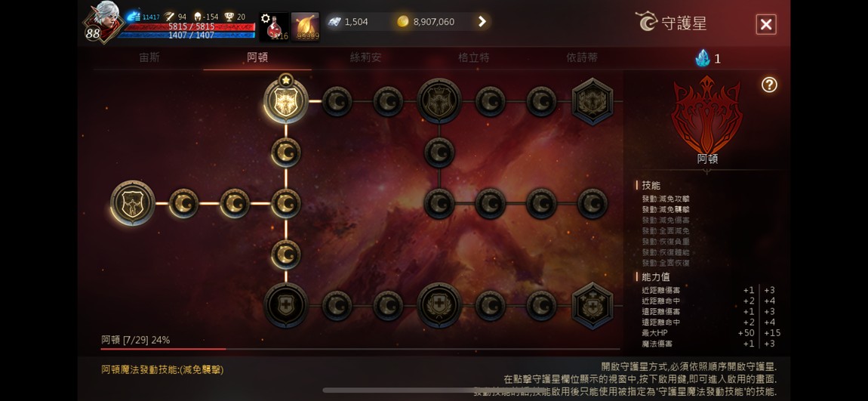Click the shield node at far left
This screenshot has width=868, height=401.
(132, 202)
